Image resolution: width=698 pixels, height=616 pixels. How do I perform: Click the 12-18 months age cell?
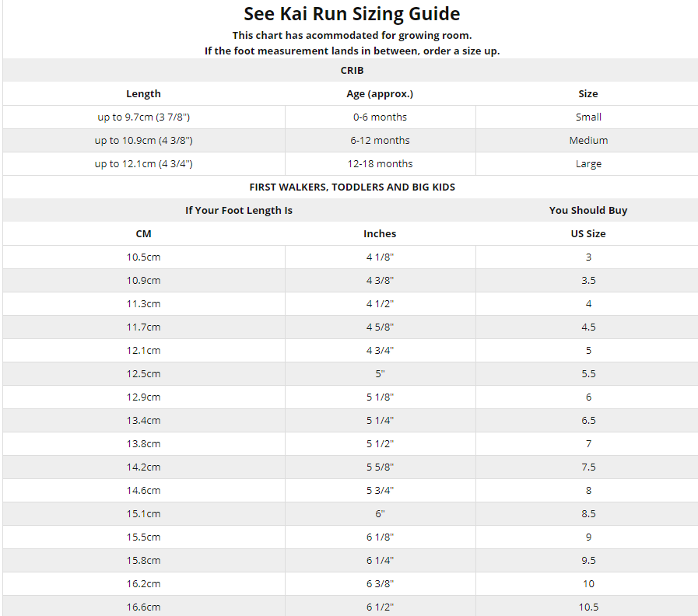[380, 163]
